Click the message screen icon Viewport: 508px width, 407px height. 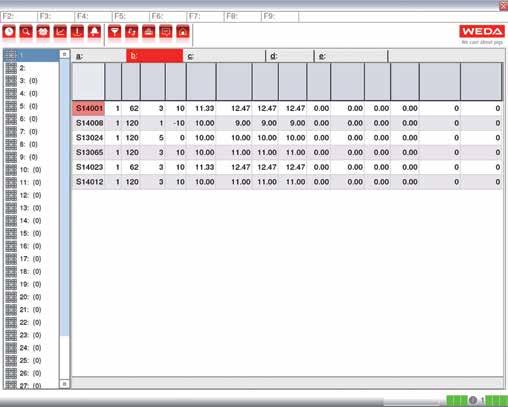[166, 32]
